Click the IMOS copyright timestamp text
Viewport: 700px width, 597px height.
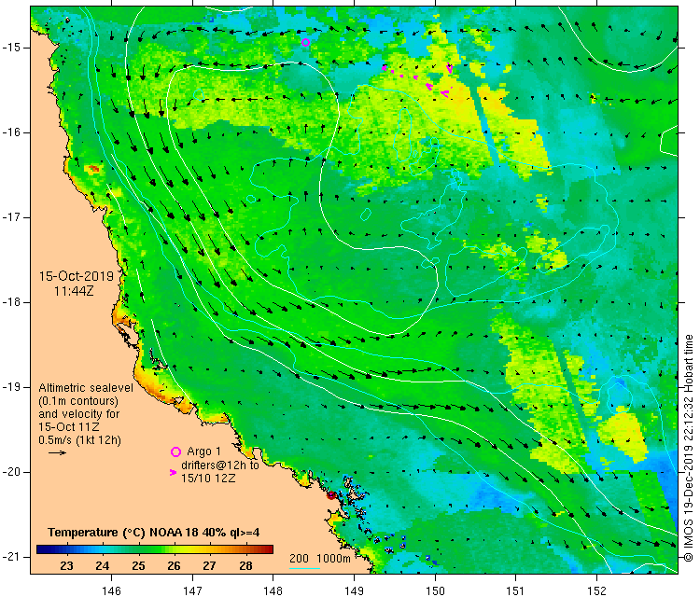click(689, 448)
